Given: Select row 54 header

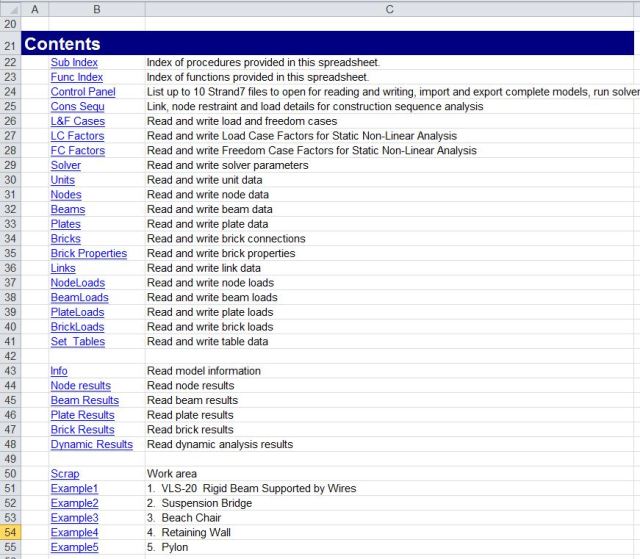Looking at the screenshot, I should [10, 533].
